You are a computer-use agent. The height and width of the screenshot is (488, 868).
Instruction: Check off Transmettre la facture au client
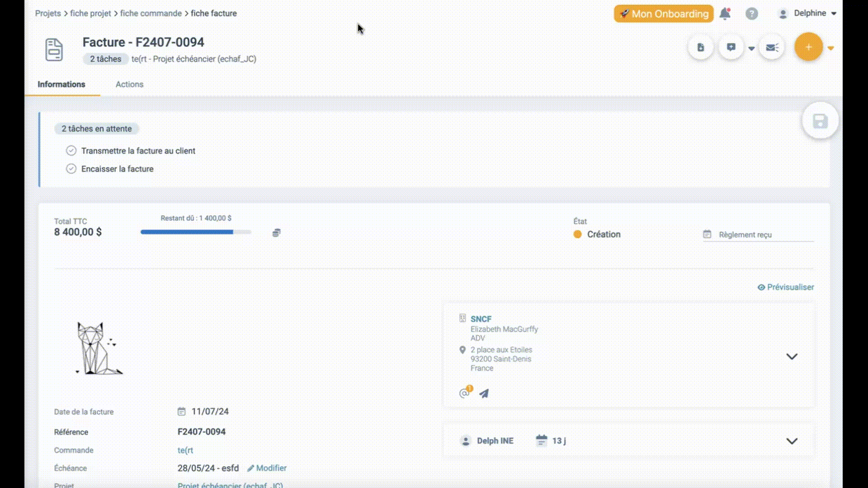(x=71, y=151)
